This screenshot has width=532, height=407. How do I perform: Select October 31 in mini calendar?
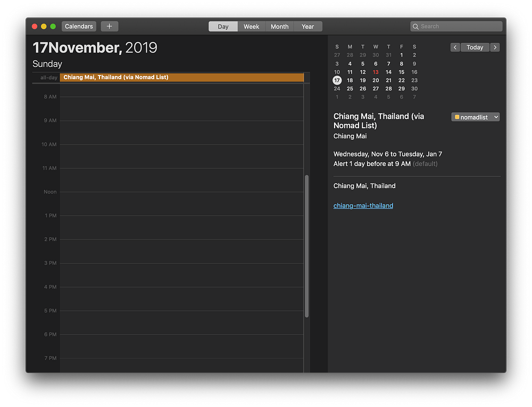click(x=388, y=55)
